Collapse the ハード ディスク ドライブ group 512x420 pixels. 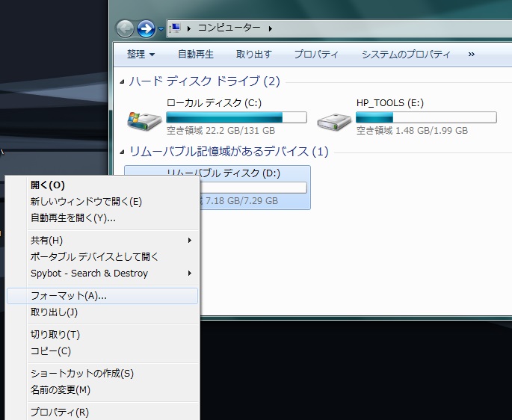pyautogui.click(x=122, y=81)
